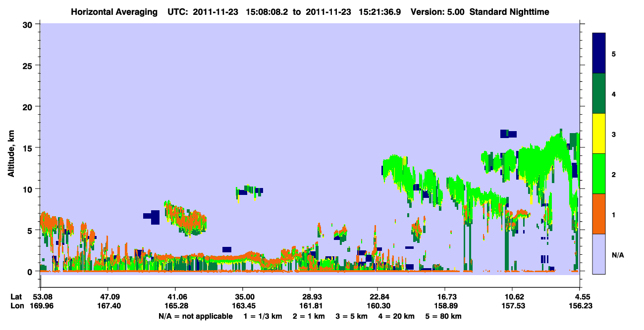Click "Standard Nighttime" in the title
Screen dimensions: 644x330
pyautogui.click(x=509, y=11)
